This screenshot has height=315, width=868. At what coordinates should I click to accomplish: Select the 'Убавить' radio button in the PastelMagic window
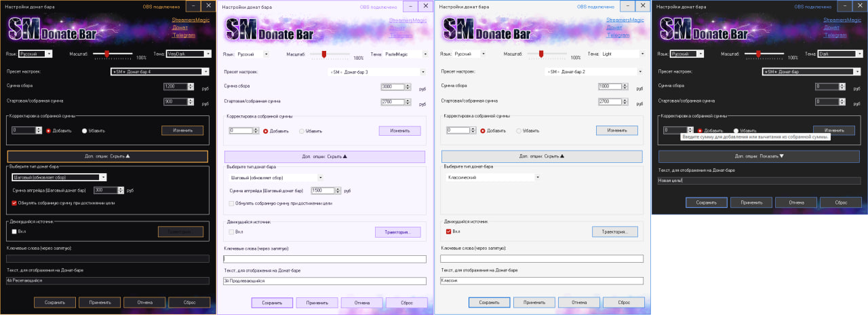pos(300,131)
